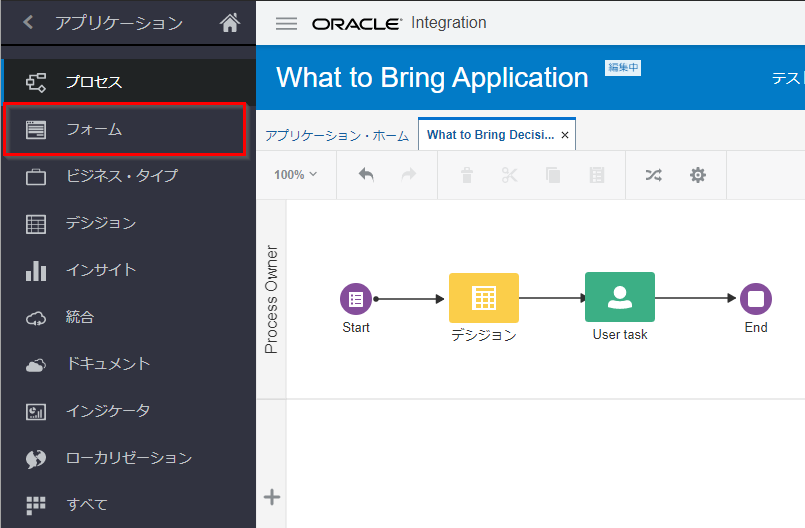Click the undo arrow in toolbar
Viewport: 805px width, 528px height.
[x=366, y=175]
